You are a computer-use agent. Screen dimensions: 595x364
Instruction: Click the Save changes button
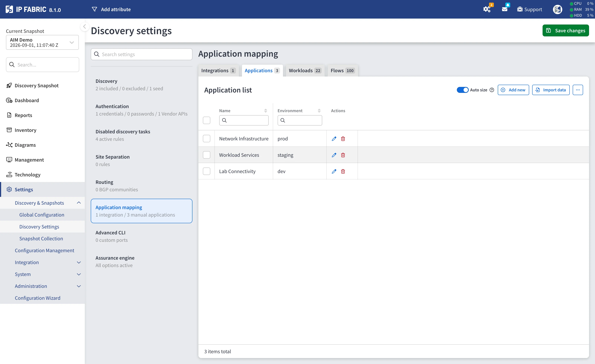566,31
